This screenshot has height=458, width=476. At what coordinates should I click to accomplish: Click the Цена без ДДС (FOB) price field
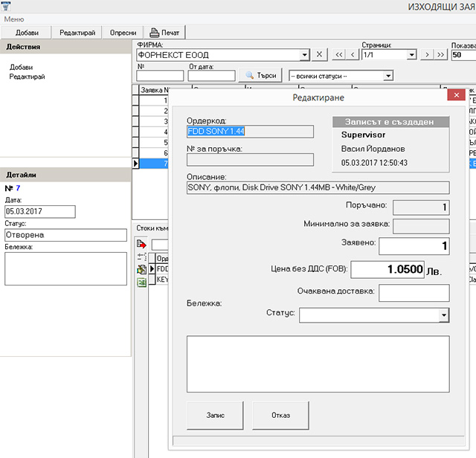387,269
